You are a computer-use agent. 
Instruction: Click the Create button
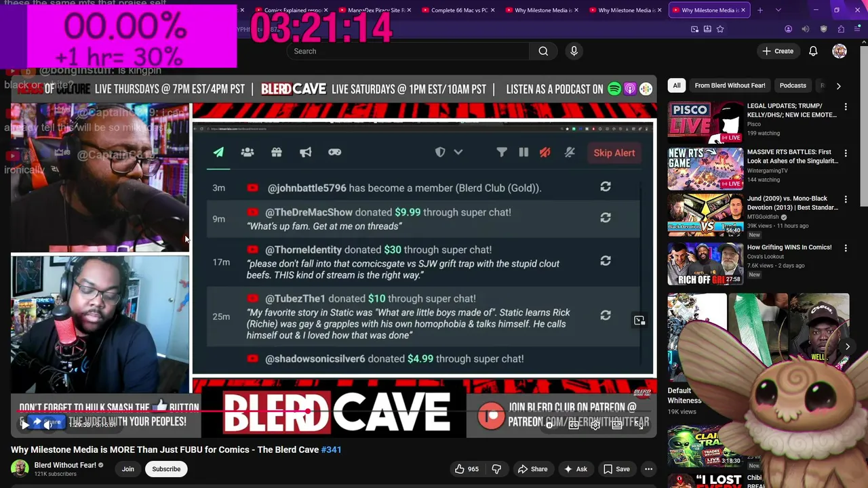coord(778,51)
